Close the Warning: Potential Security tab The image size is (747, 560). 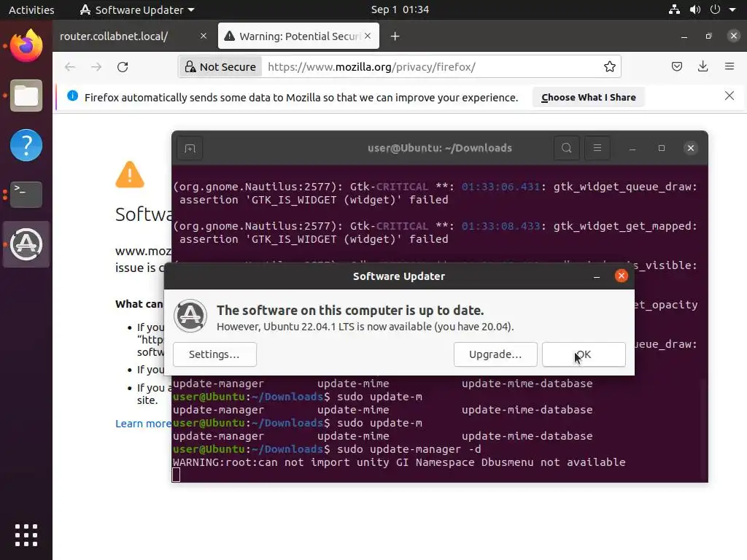(x=368, y=36)
